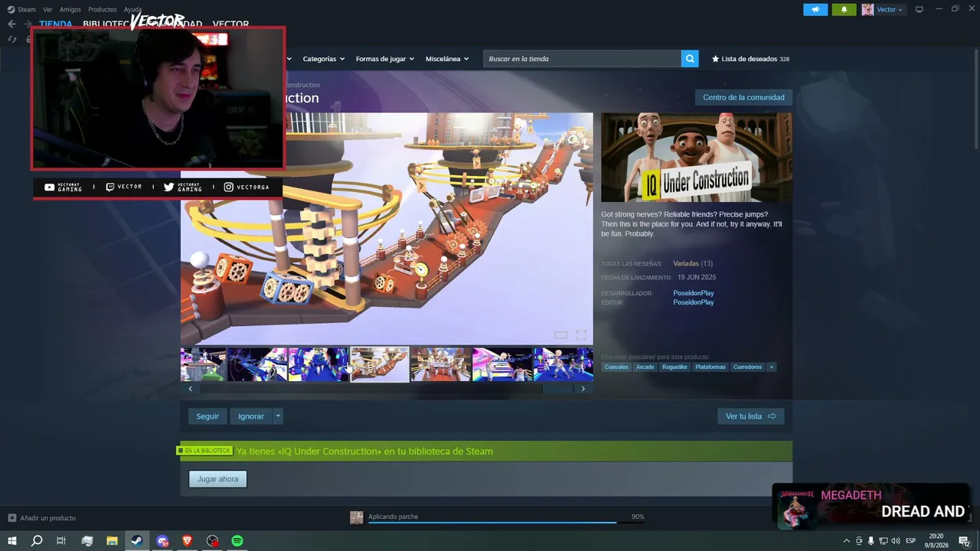Expand the Formas de jugar dropdown
Image resolution: width=980 pixels, height=551 pixels.
[385, 59]
